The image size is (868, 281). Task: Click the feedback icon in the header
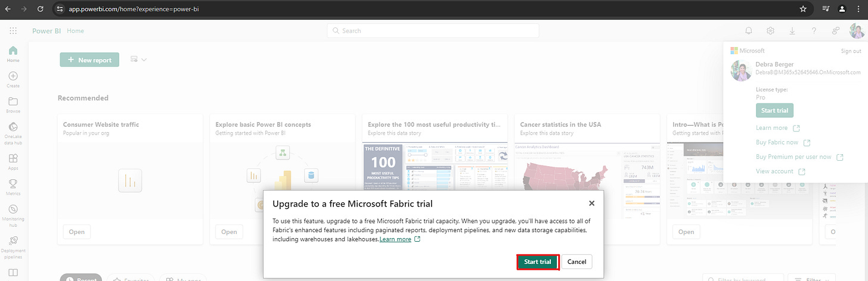click(836, 30)
